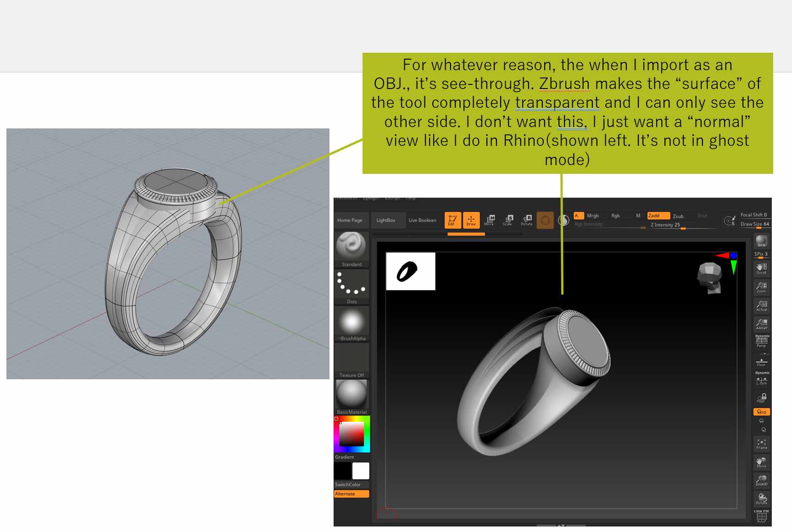Image resolution: width=792 pixels, height=532 pixels.
Task: Click the Move view hand in right shelf
Action: click(762, 462)
